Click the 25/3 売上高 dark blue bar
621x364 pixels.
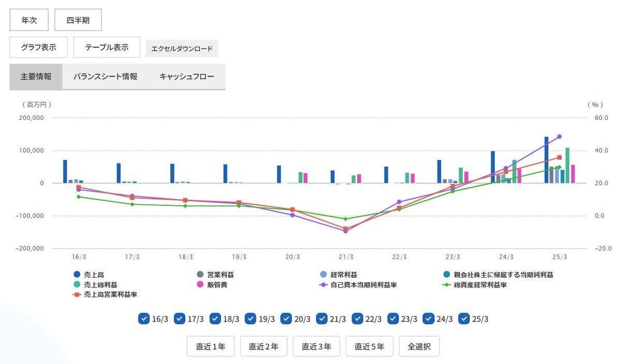(x=546, y=160)
